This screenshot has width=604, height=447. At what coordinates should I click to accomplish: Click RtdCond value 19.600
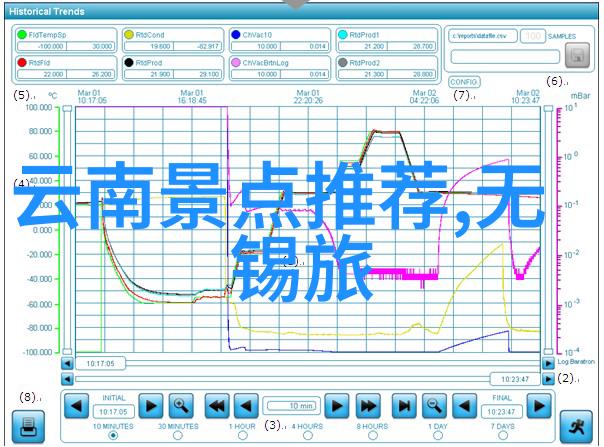[x=149, y=46]
